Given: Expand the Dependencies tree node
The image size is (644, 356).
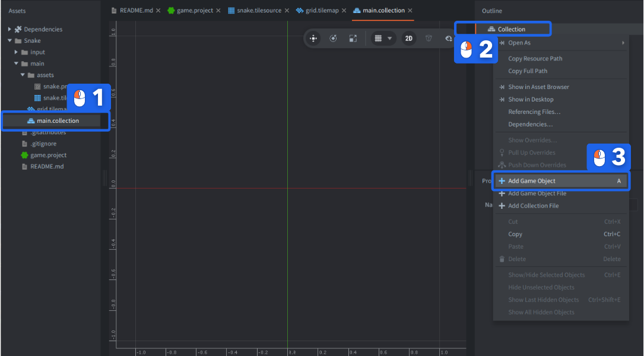Looking at the screenshot, I should pyautogui.click(x=10, y=29).
